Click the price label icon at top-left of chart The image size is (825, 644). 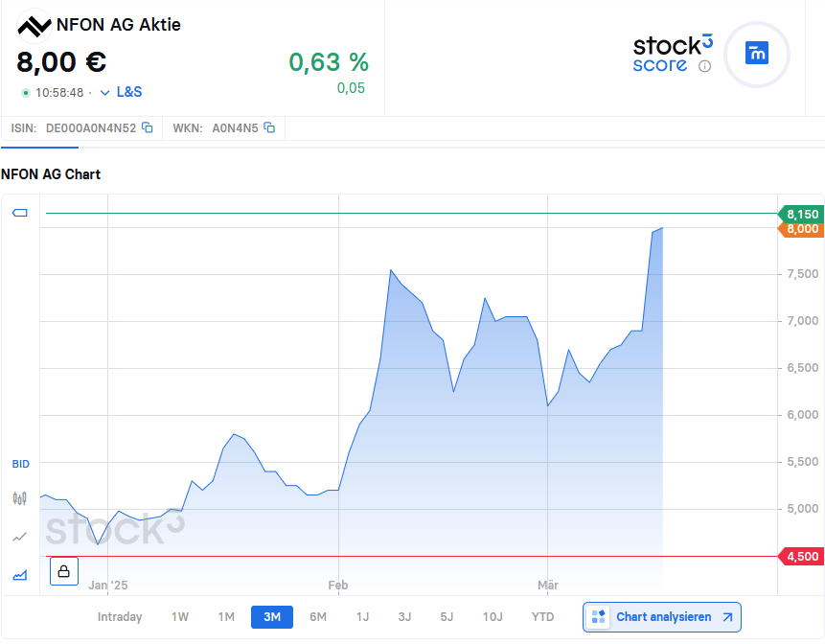tap(20, 213)
